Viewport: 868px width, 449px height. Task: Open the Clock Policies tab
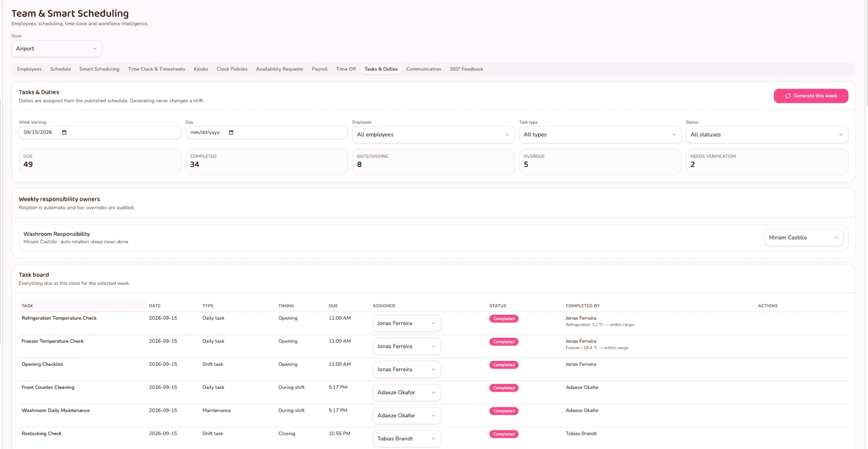232,69
